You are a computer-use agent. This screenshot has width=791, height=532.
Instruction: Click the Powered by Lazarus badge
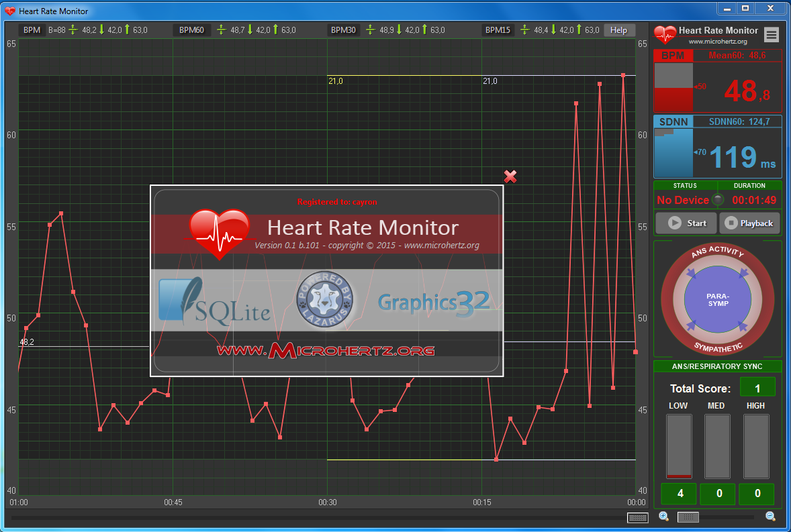(x=324, y=301)
